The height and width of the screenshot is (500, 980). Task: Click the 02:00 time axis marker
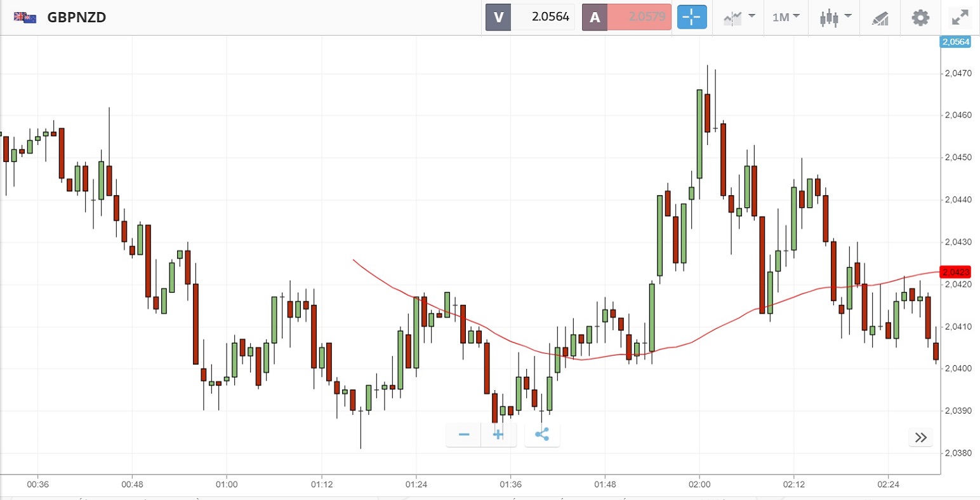click(699, 484)
